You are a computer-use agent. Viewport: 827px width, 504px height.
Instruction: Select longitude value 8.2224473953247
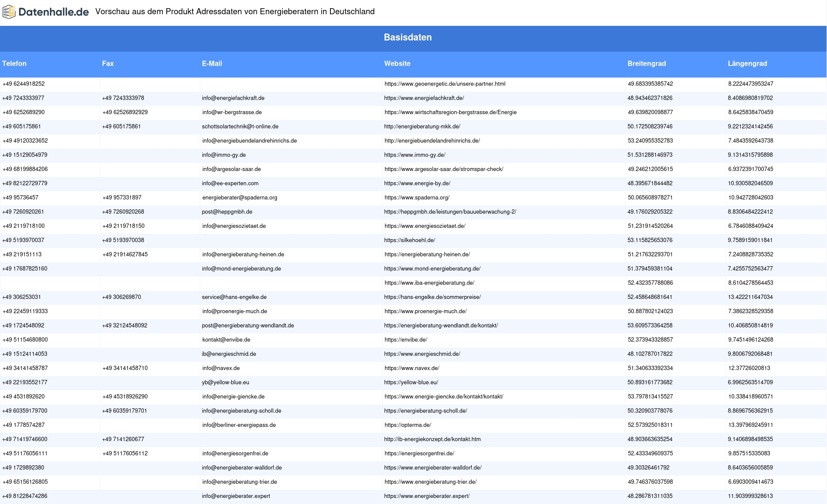pos(751,84)
